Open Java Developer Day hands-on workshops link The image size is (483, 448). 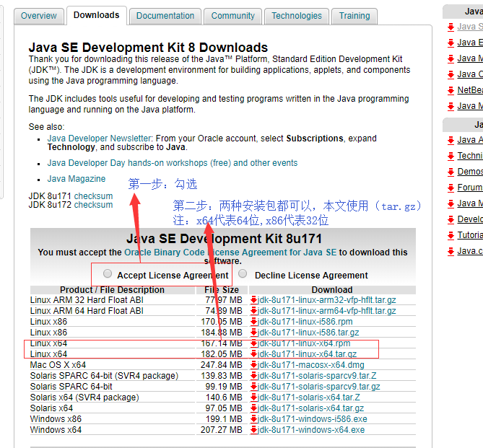point(173,163)
